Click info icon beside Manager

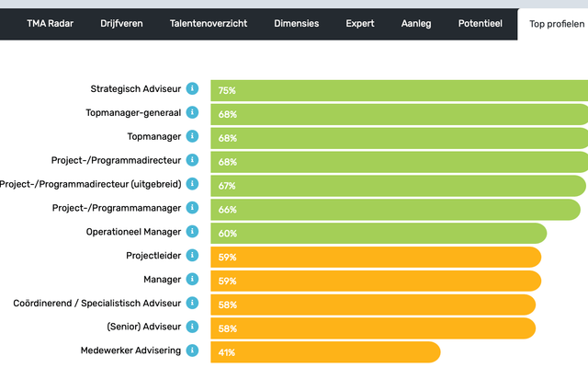point(192,279)
